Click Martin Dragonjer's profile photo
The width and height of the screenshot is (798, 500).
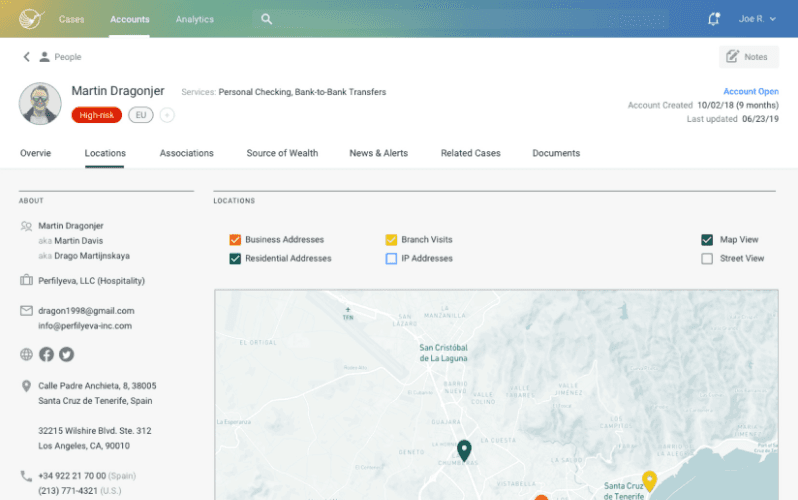(x=40, y=104)
